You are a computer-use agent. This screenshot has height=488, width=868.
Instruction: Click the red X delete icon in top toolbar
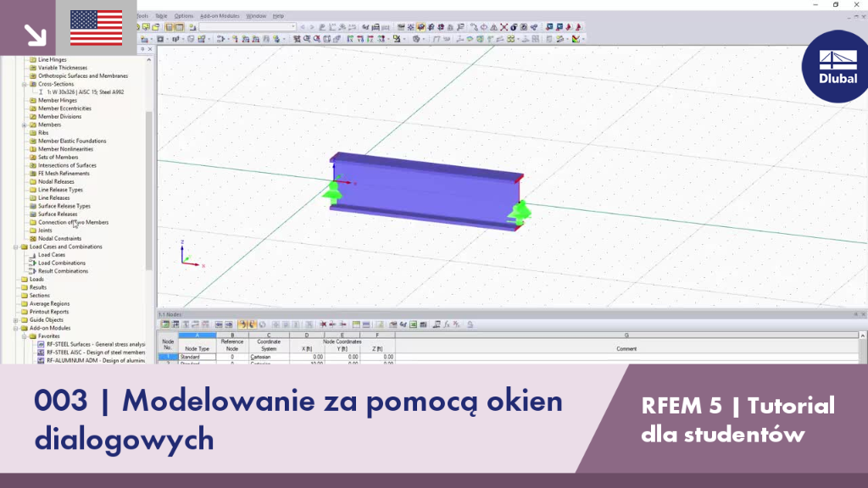504,26
